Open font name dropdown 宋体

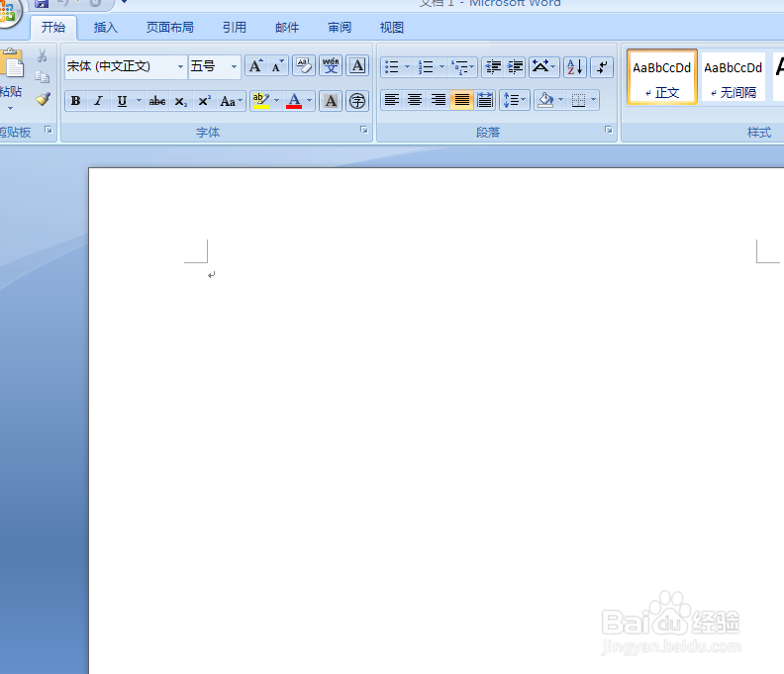click(180, 66)
